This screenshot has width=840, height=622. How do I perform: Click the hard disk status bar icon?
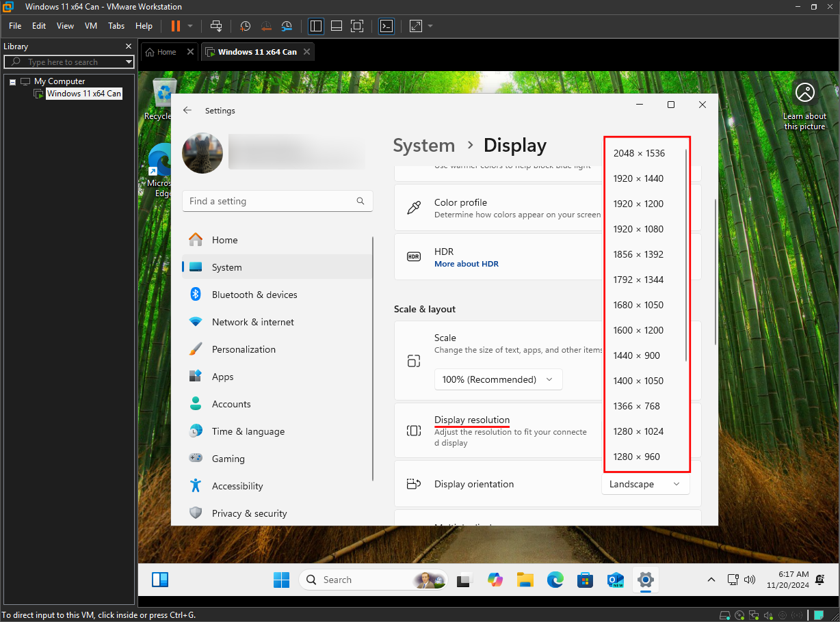(x=724, y=615)
